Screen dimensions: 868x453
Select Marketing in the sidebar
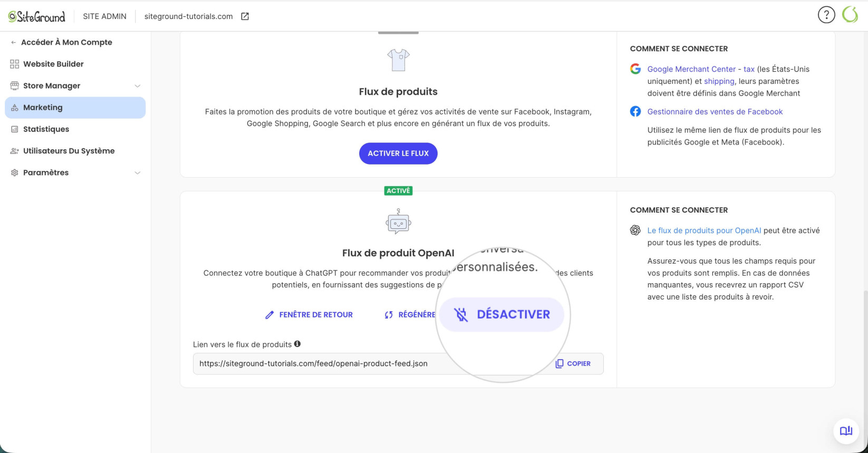point(75,108)
